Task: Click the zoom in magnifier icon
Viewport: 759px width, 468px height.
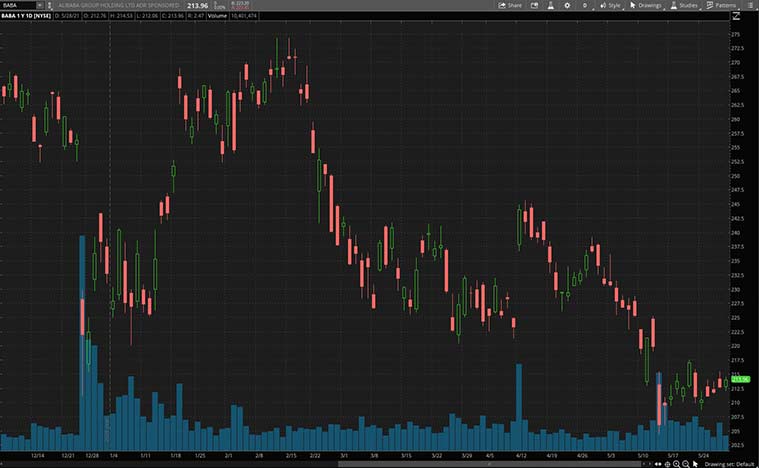Action: pyautogui.click(x=676, y=464)
